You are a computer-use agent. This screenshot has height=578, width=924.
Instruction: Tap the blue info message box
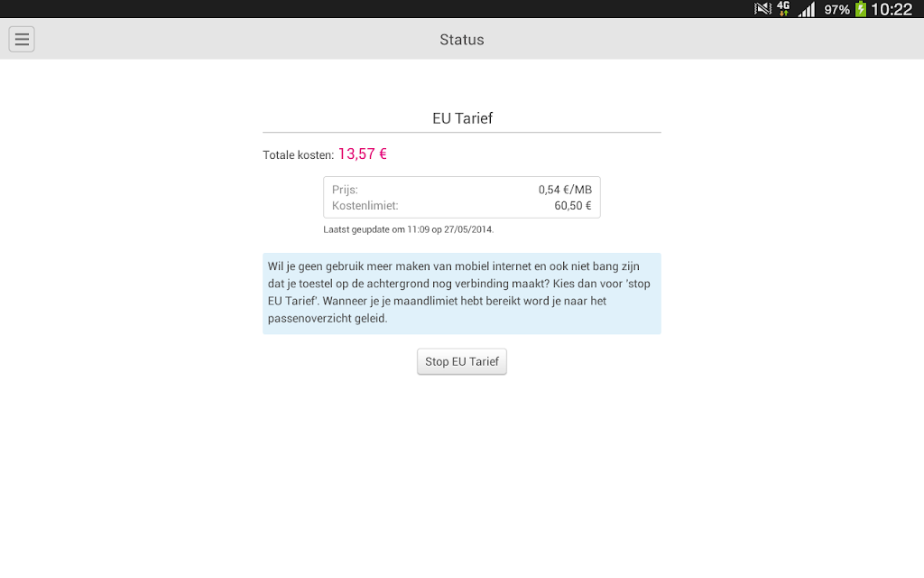pos(462,294)
